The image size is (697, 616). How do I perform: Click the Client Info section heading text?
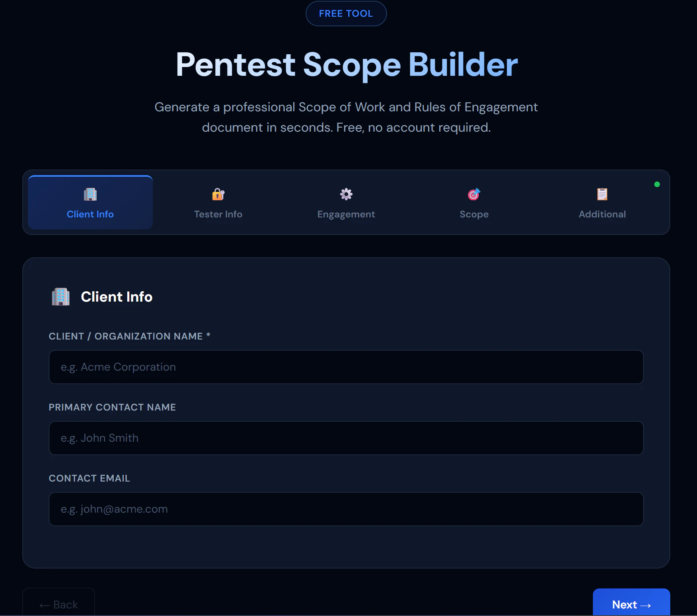pos(116,297)
